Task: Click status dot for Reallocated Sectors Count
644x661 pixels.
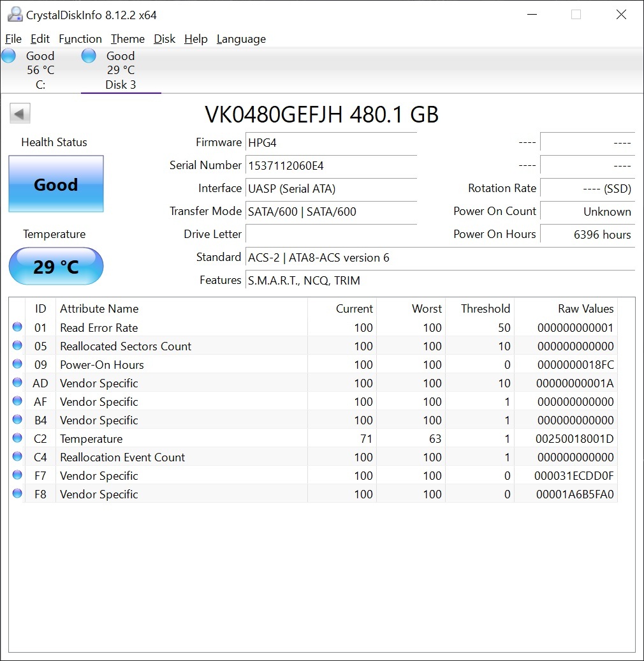Action: pos(17,345)
